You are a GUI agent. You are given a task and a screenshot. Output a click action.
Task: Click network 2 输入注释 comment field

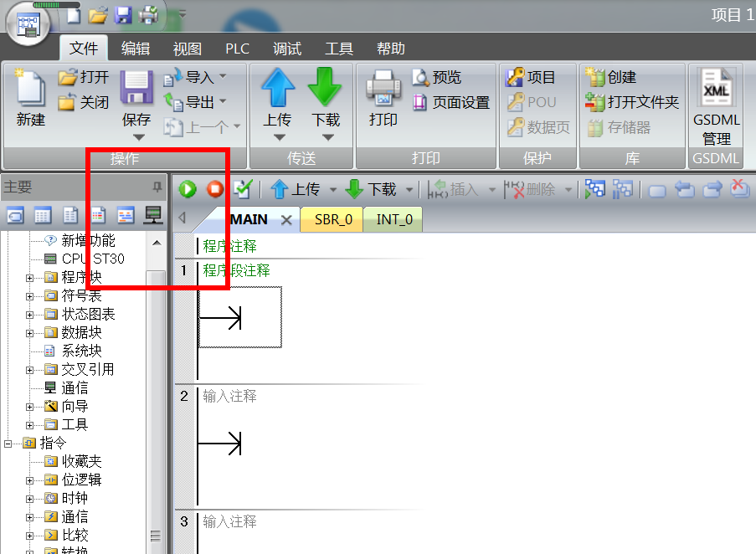tap(229, 396)
